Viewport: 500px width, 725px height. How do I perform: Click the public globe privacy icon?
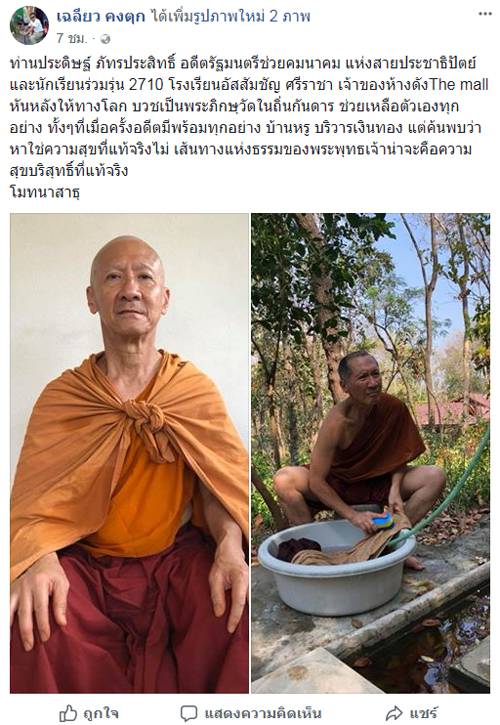pyautogui.click(x=105, y=39)
